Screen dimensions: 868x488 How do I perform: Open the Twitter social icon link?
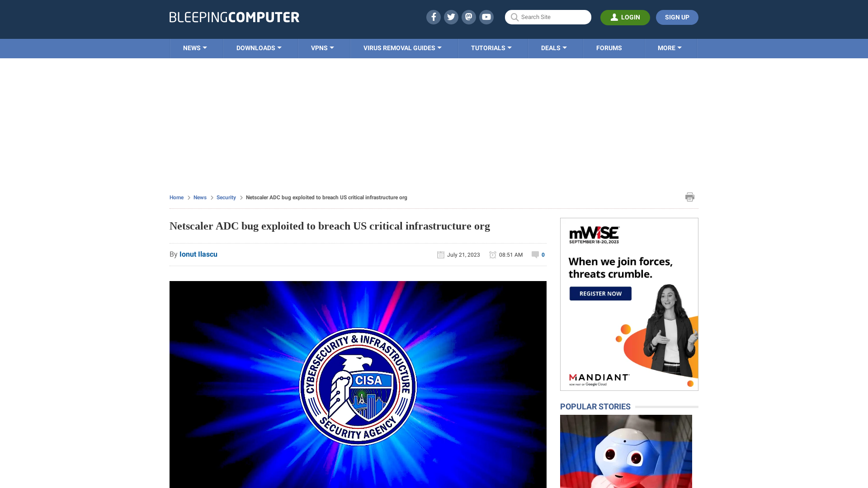[x=451, y=17]
